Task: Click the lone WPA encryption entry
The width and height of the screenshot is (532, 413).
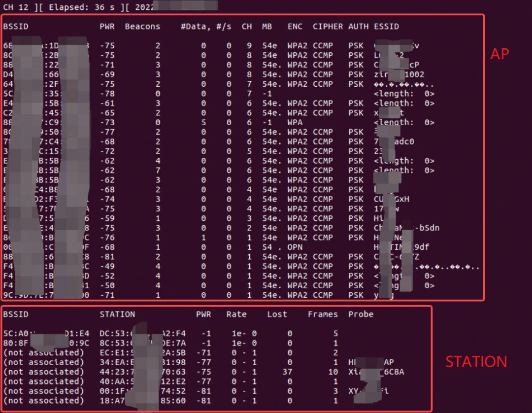Action: point(295,123)
